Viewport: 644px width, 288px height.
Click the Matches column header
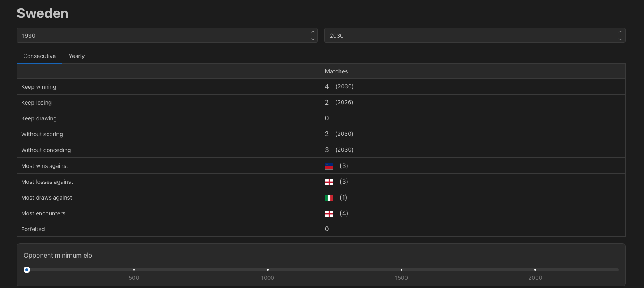coord(336,71)
